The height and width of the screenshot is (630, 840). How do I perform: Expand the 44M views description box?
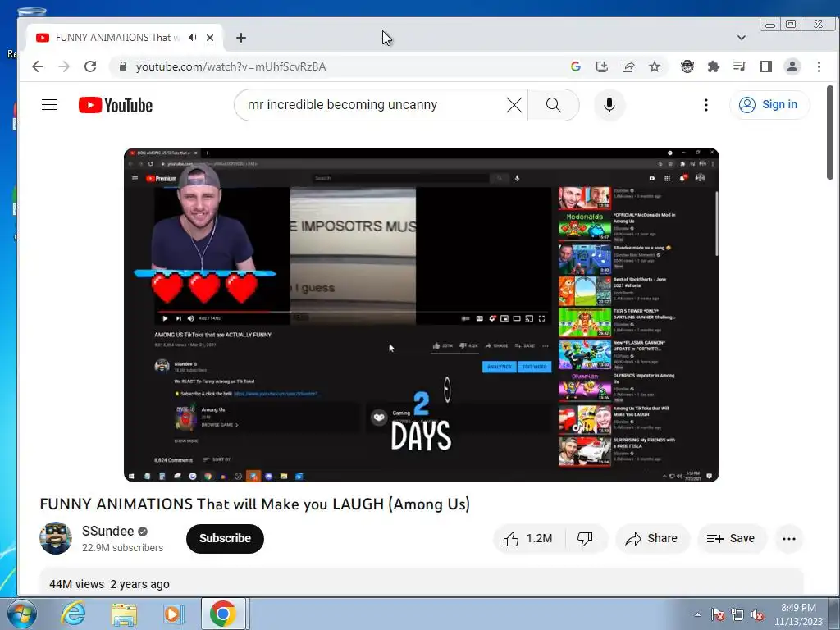[421, 583]
